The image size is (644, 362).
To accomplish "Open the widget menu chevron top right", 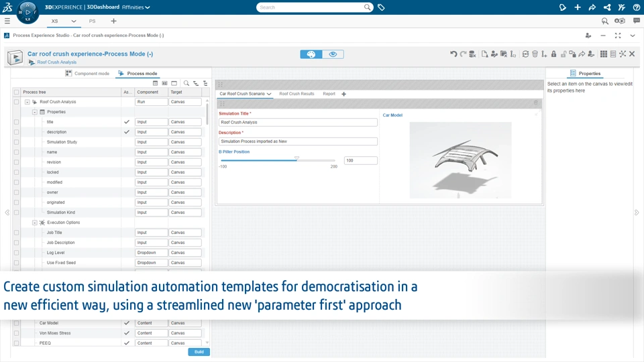I will (x=633, y=36).
